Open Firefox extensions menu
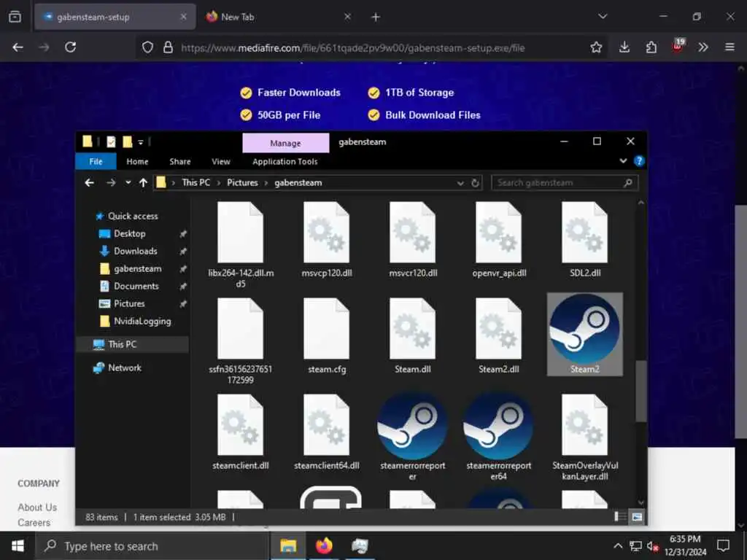The height and width of the screenshot is (560, 747). point(651,47)
